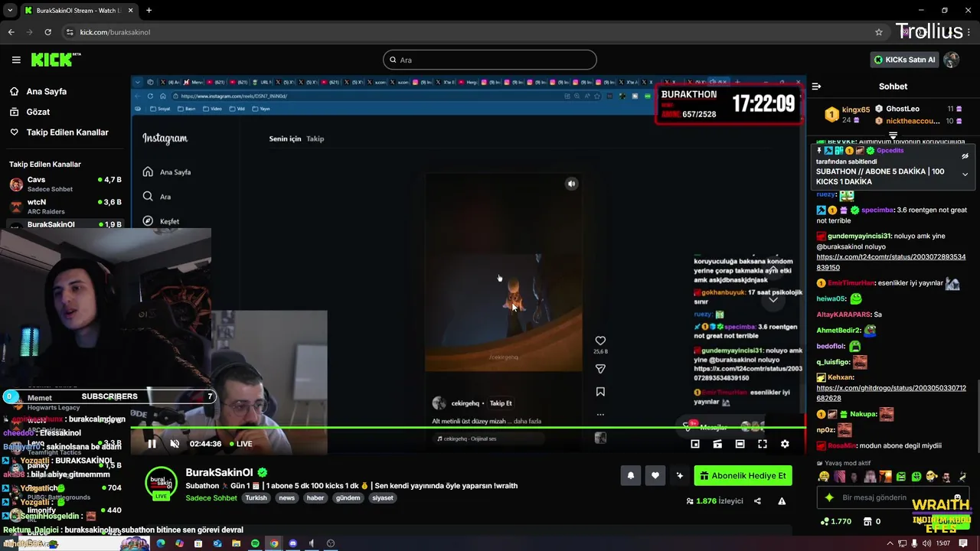
Task: Enable theater mode
Action: tap(740, 444)
